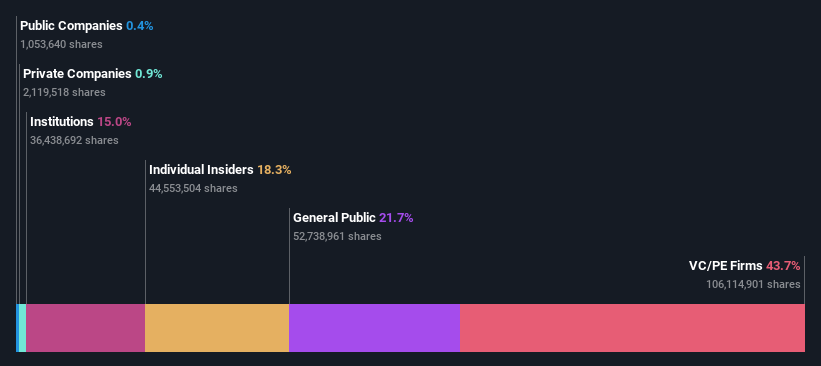The width and height of the screenshot is (821, 366).
Task: Select the General Public label
Action: click(x=335, y=218)
